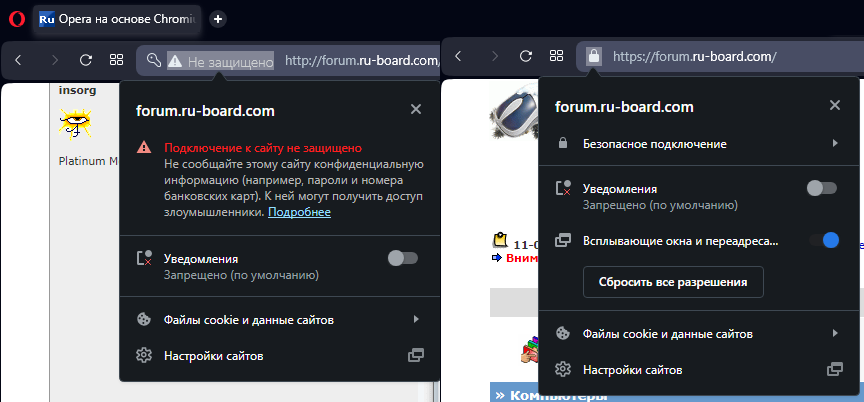
Task: Click the Сбросить все разрешения button
Action: pyautogui.click(x=673, y=282)
